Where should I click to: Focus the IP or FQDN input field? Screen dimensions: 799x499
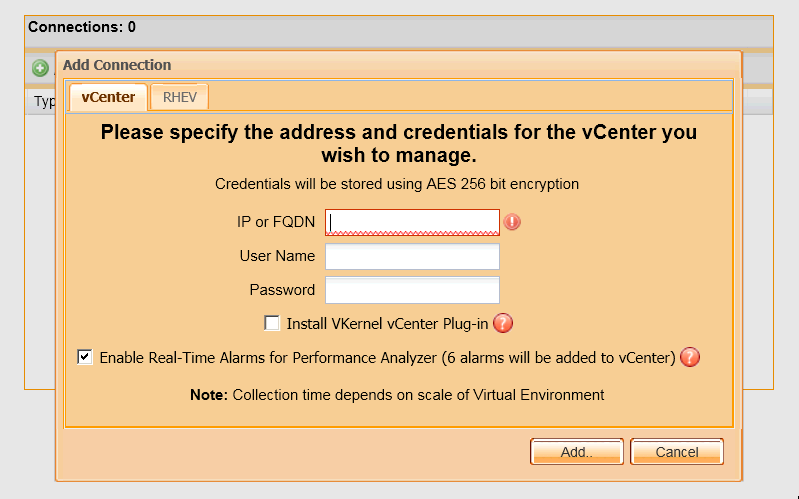[x=412, y=222]
